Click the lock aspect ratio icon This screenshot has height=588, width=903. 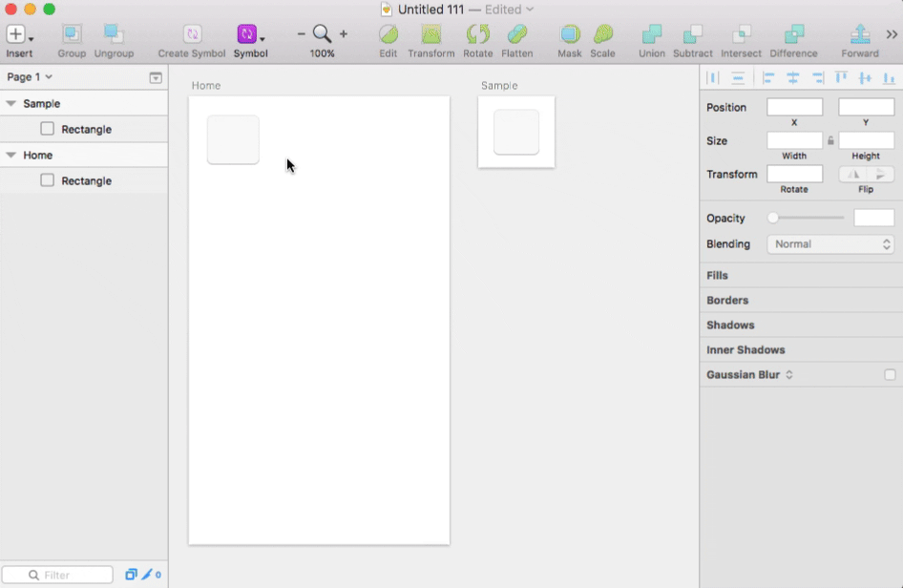tap(830, 140)
